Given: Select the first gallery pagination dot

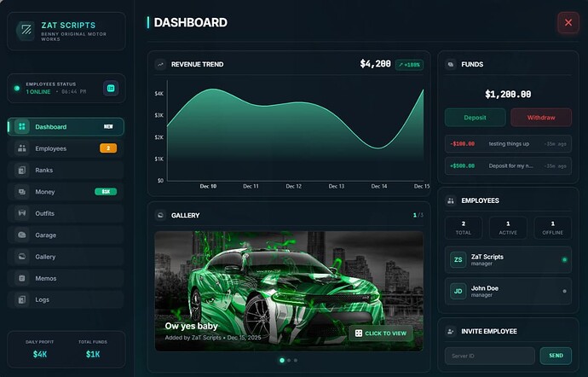Looking at the screenshot, I should [x=282, y=360].
